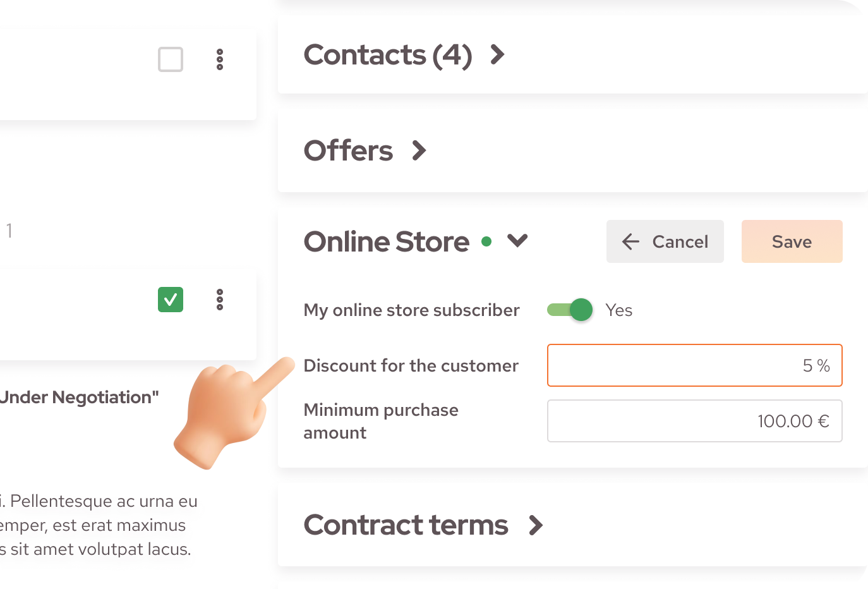The width and height of the screenshot is (868, 589).
Task: Open the options menu on the top card
Action: tap(219, 59)
